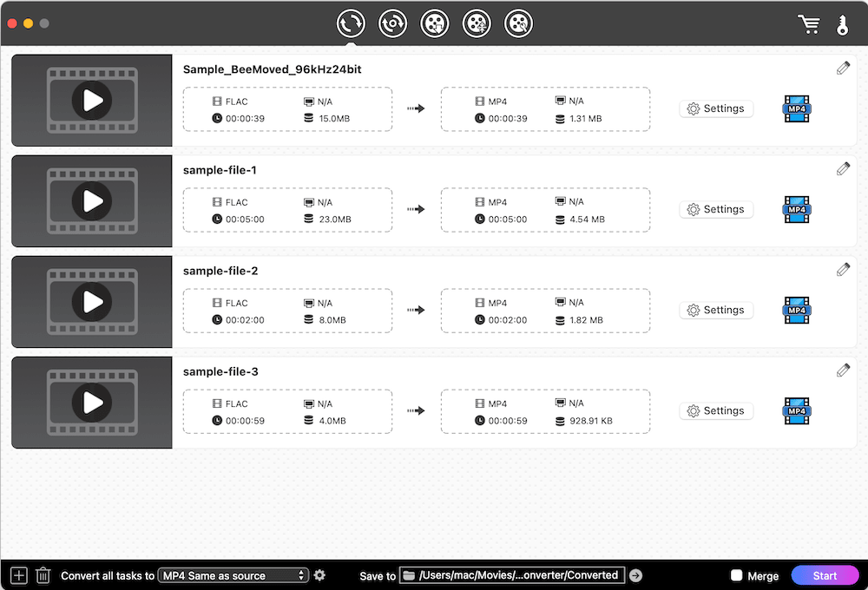The image size is (868, 590).
Task: Click the 8.0MB source size value
Action: click(332, 320)
